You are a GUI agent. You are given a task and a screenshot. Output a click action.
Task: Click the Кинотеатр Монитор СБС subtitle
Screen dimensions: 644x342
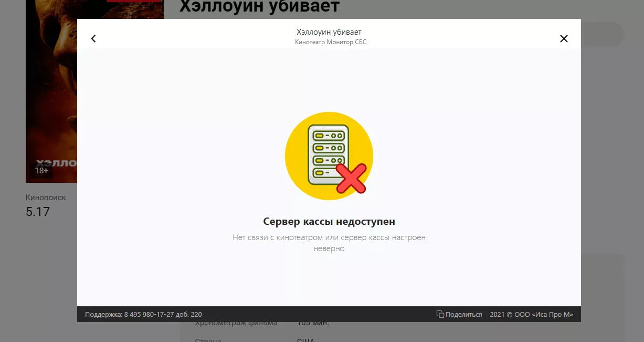[331, 42]
